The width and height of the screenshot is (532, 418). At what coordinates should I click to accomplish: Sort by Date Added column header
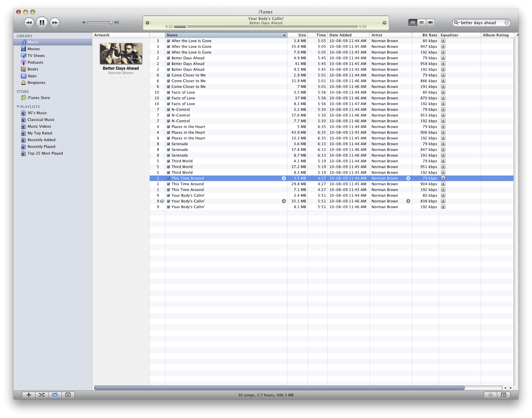(x=349, y=35)
